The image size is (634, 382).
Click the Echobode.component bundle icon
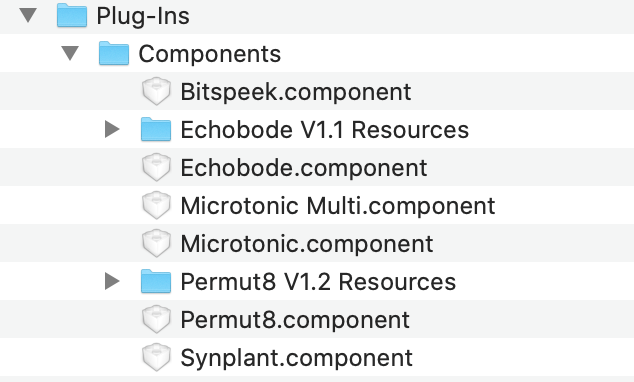click(156, 167)
